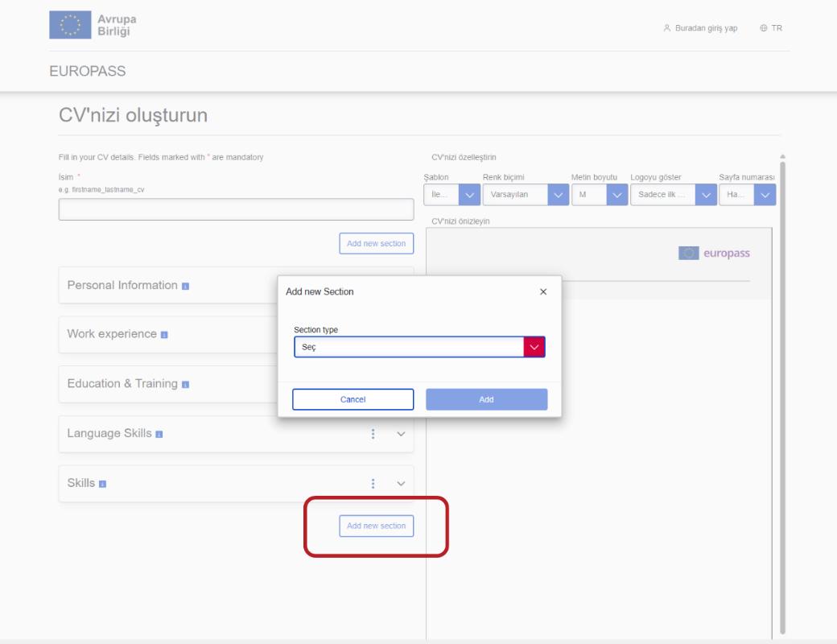Open the TR language selector
837x644 pixels.
tap(771, 28)
